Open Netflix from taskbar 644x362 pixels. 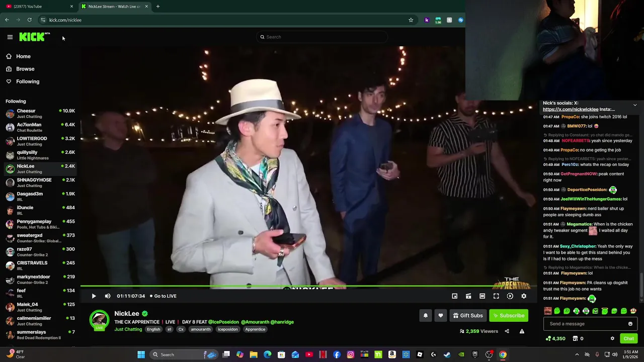(x=323, y=354)
